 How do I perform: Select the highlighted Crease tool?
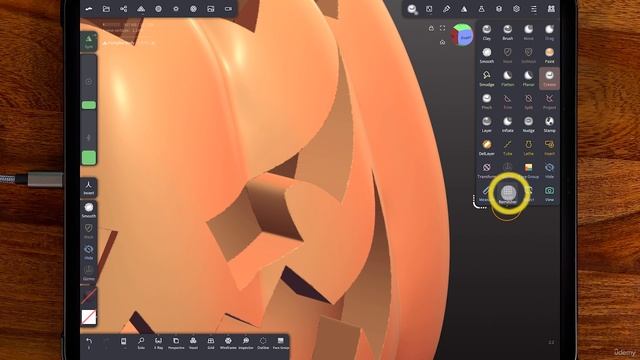(x=549, y=78)
